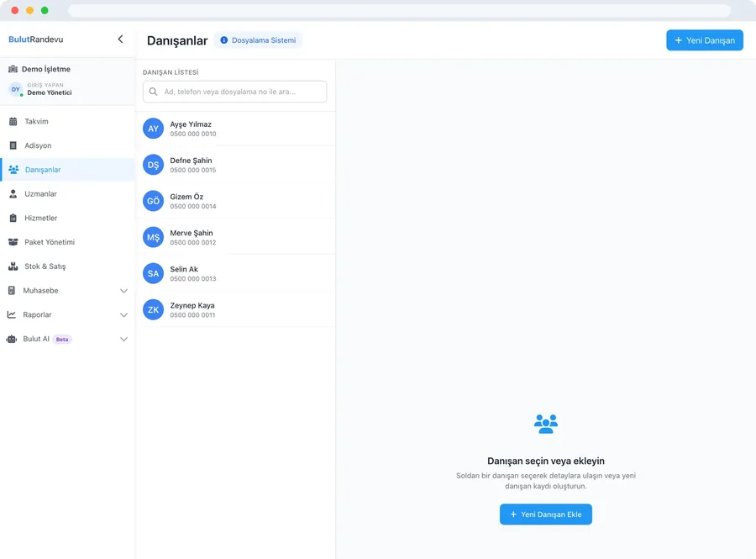The height and width of the screenshot is (559, 756).
Task: Open the Raporlar menu item
Action: [67, 315]
